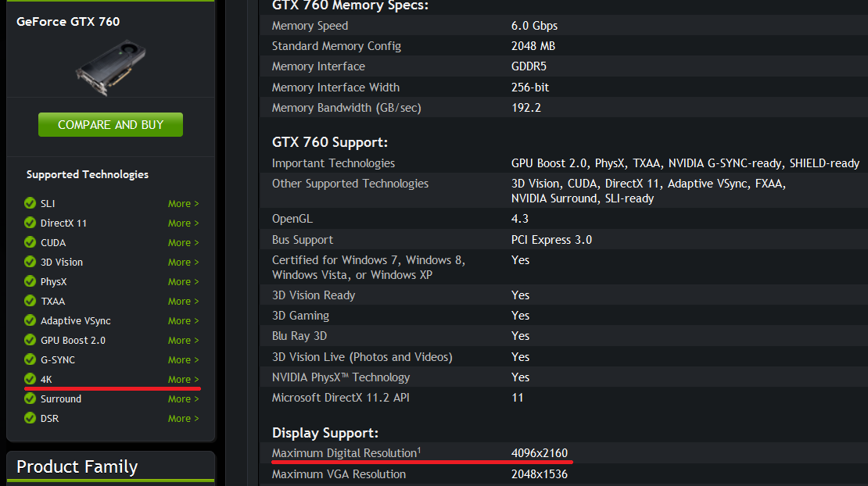Click the green checkmark icon beside SLI
Viewport: 868px width, 486px height.
coord(30,203)
